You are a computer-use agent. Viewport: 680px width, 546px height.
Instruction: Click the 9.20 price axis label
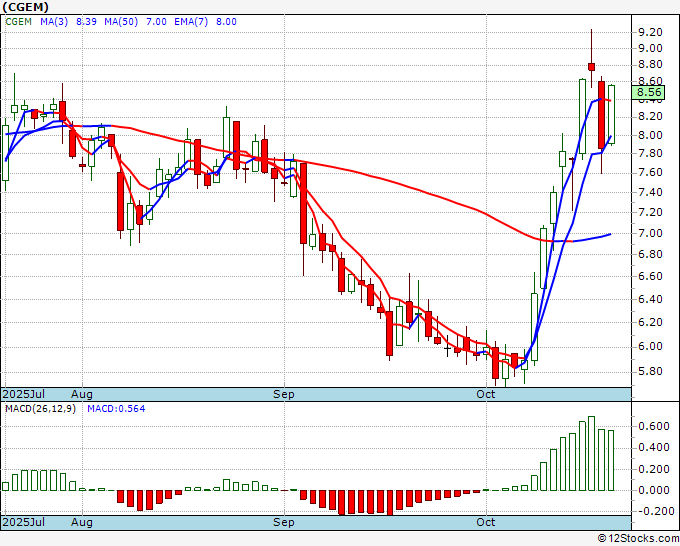point(650,32)
